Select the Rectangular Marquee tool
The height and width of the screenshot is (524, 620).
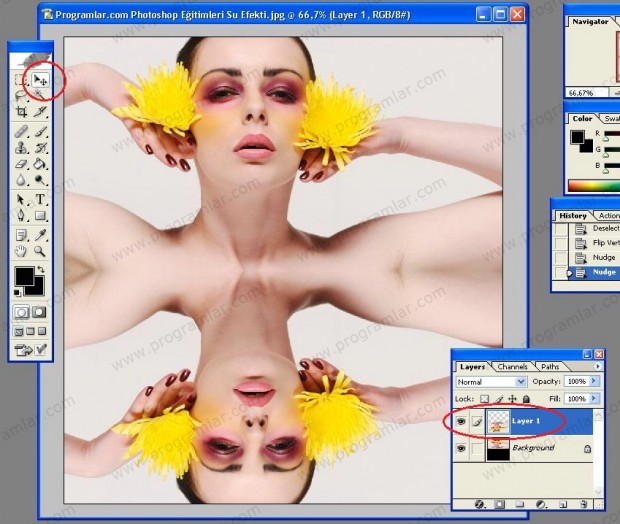[21, 80]
